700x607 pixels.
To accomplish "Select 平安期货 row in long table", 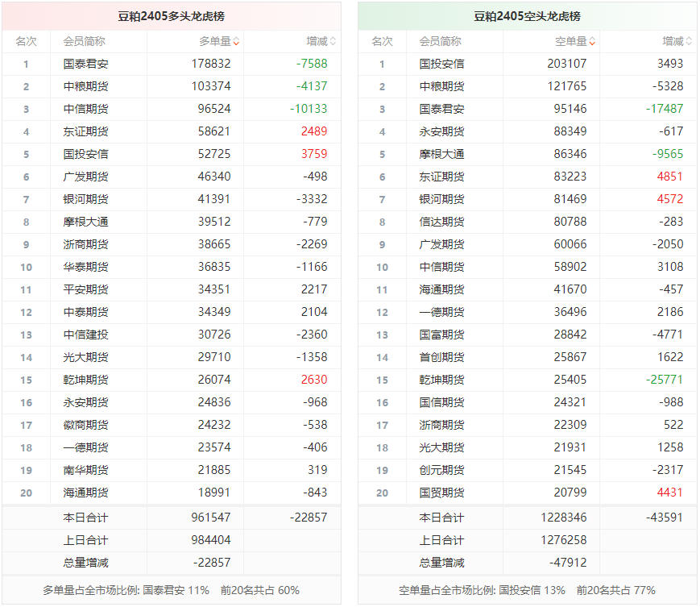I will tap(172, 289).
